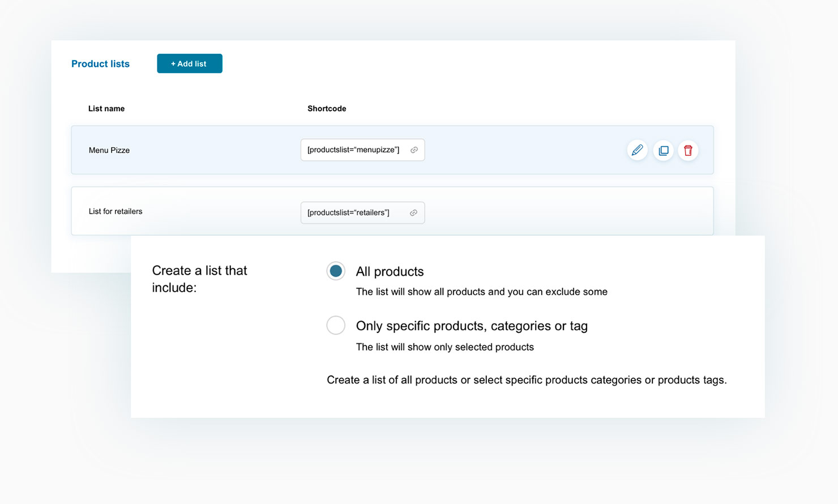Click 'Create a list that include:' label
Image resolution: width=838 pixels, height=504 pixels.
click(199, 279)
